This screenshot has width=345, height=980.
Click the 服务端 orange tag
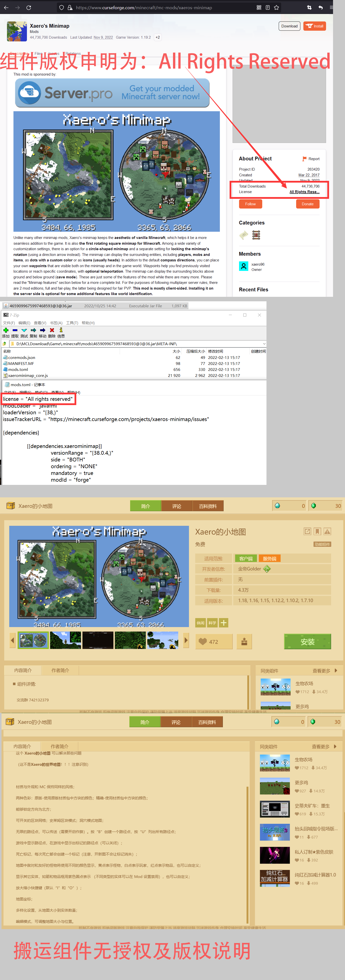coord(270,558)
